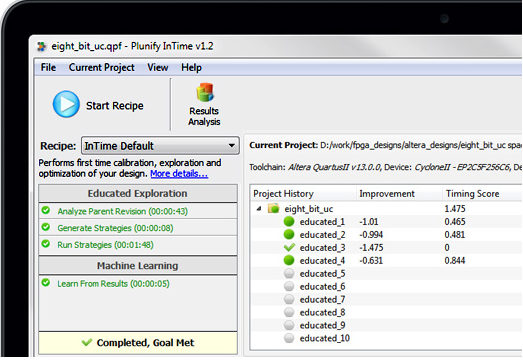Select the educated_6 row

(386, 286)
